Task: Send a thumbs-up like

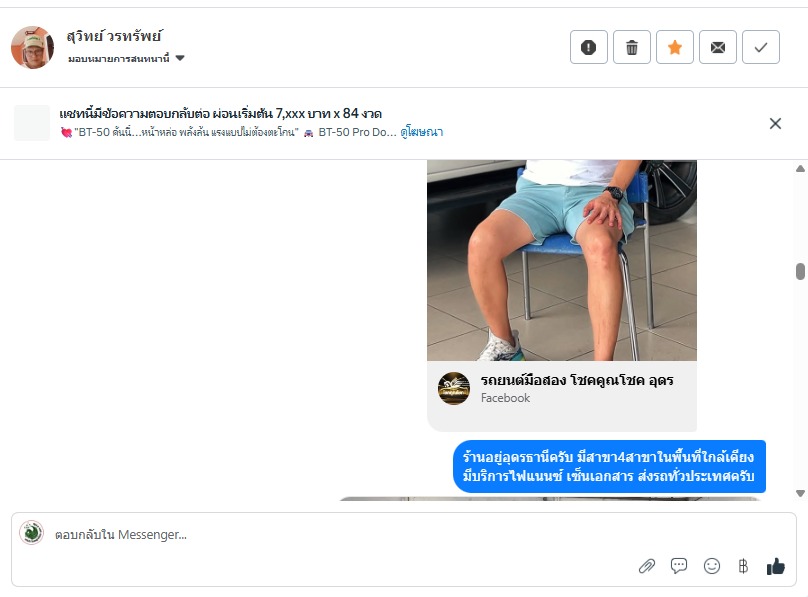Action: pyautogui.click(x=776, y=566)
